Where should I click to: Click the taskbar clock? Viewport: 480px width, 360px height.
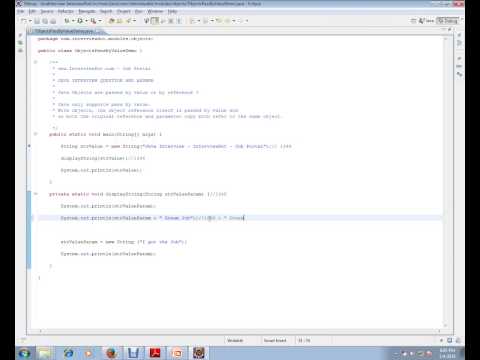[447, 353]
